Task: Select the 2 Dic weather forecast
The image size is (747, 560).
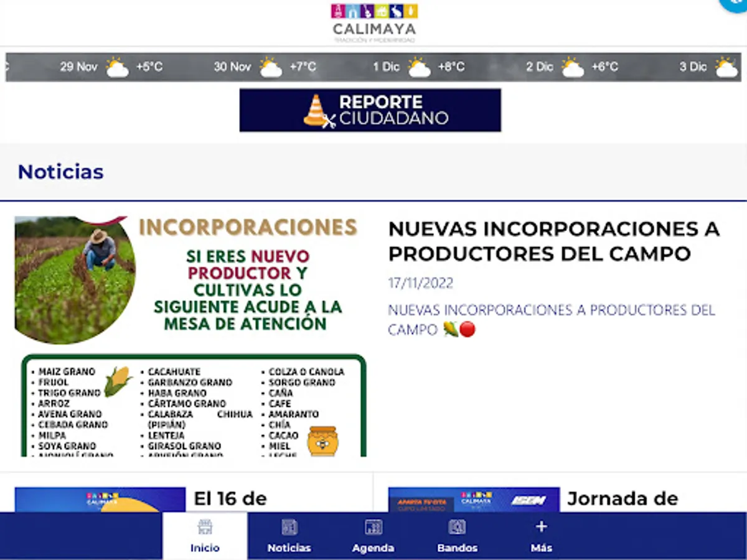Action: click(572, 67)
